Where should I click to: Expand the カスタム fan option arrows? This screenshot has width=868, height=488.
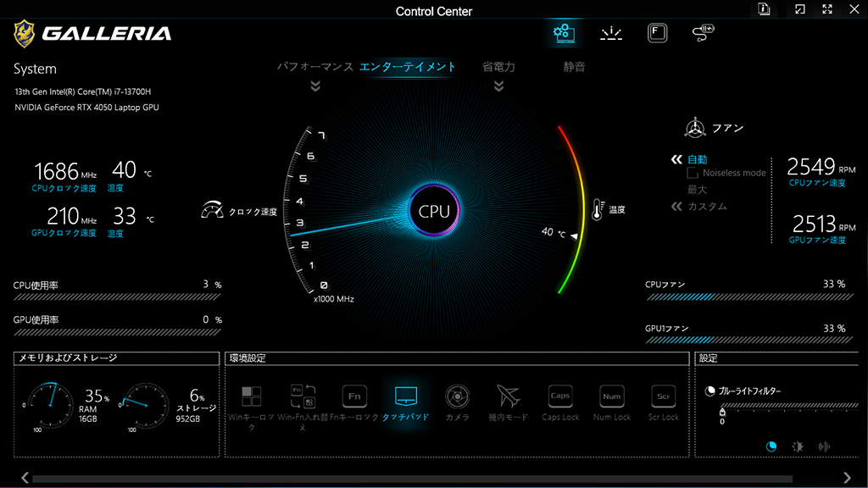tap(676, 207)
